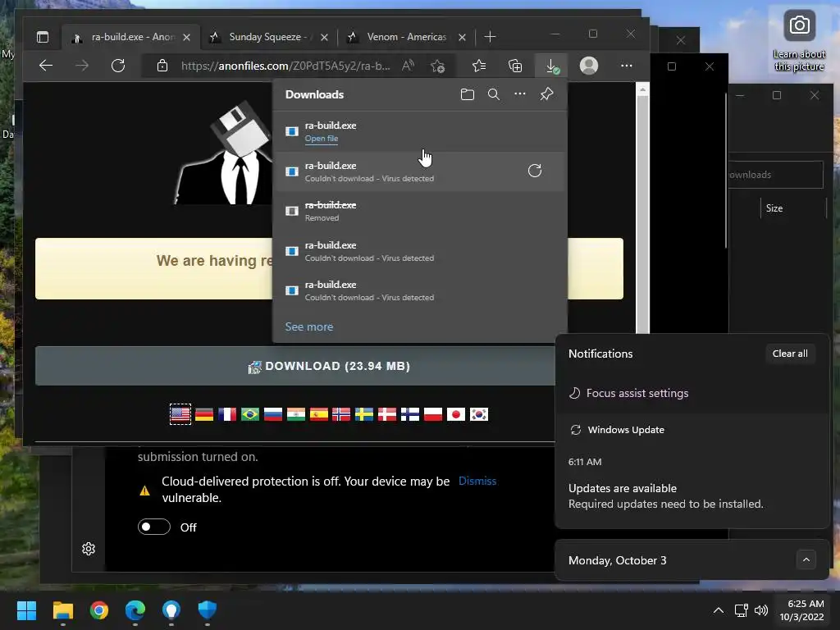Refresh the anonfiles page
The image size is (840, 630).
click(118, 66)
